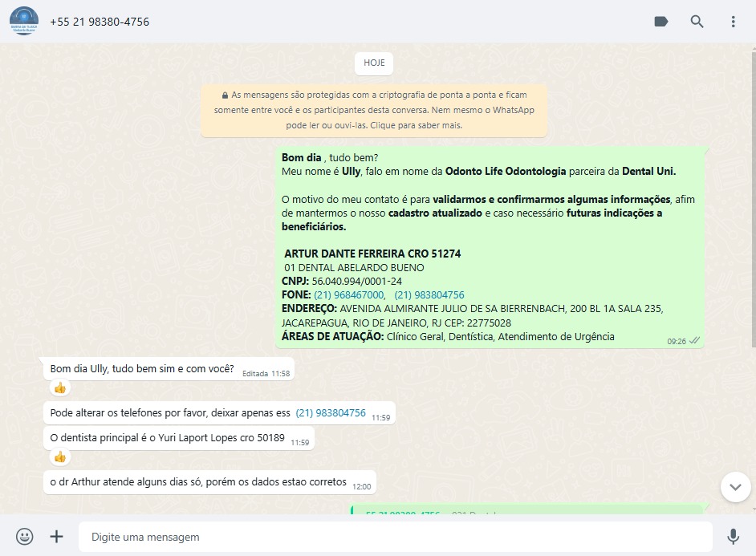Select the 'ÁREAS DE ATUAÇÃO' line
Viewport: 756px width, 556px height.
448,337
